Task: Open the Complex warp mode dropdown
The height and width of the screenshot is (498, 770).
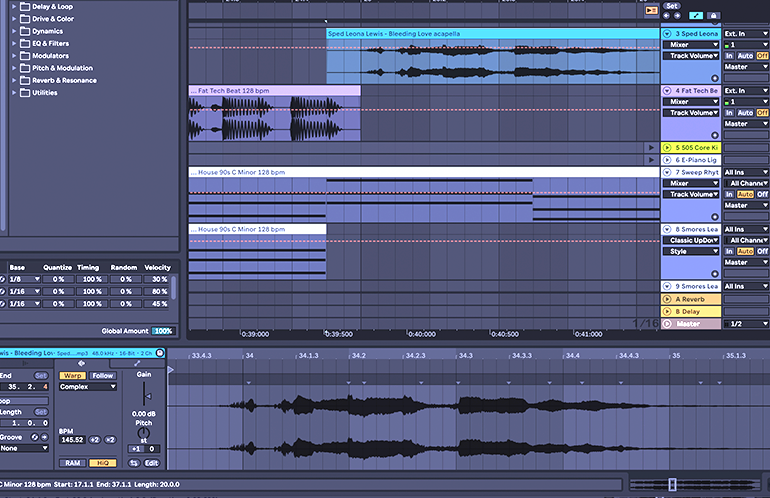Action: (87, 387)
